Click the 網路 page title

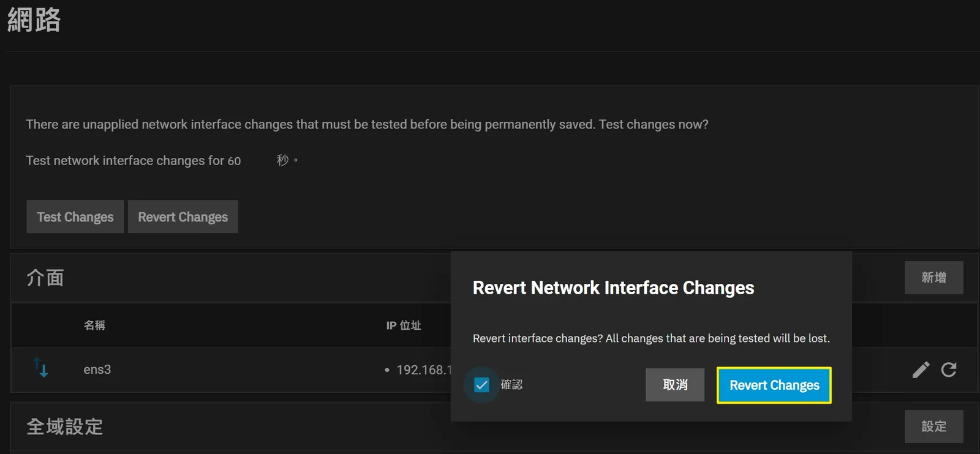tap(34, 20)
